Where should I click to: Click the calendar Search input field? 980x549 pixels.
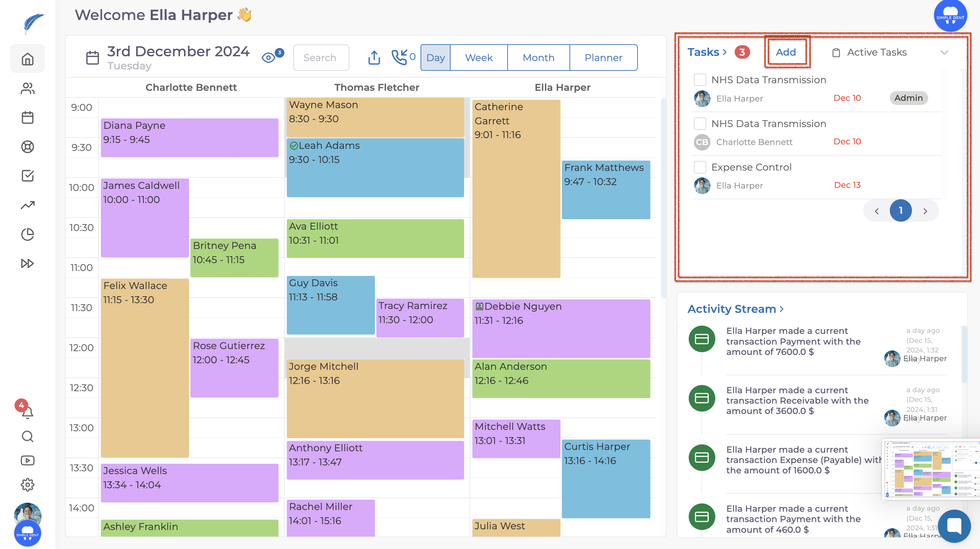coord(321,57)
